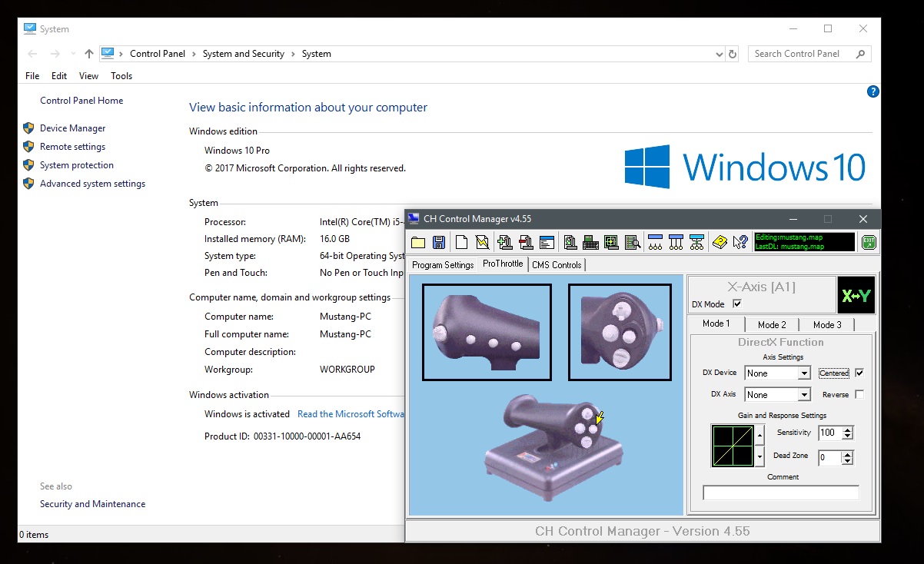The image size is (924, 564).
Task: Open the File menu in System window
Action: click(x=32, y=76)
